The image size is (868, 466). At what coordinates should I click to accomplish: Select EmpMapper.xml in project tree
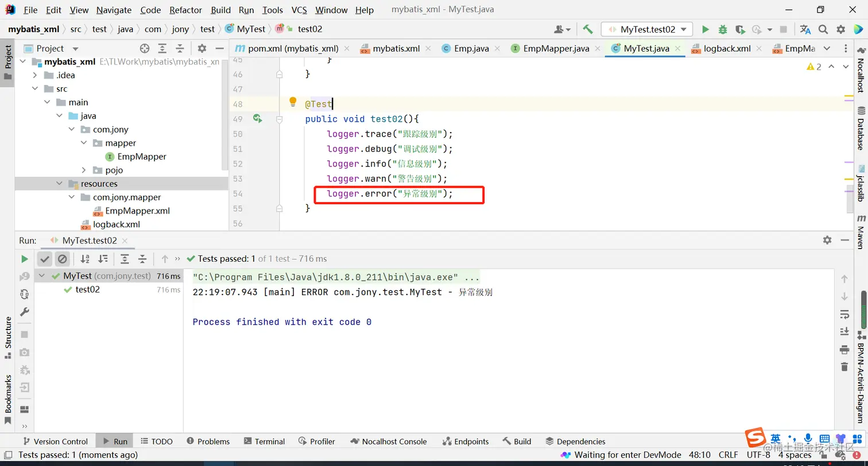pos(137,211)
